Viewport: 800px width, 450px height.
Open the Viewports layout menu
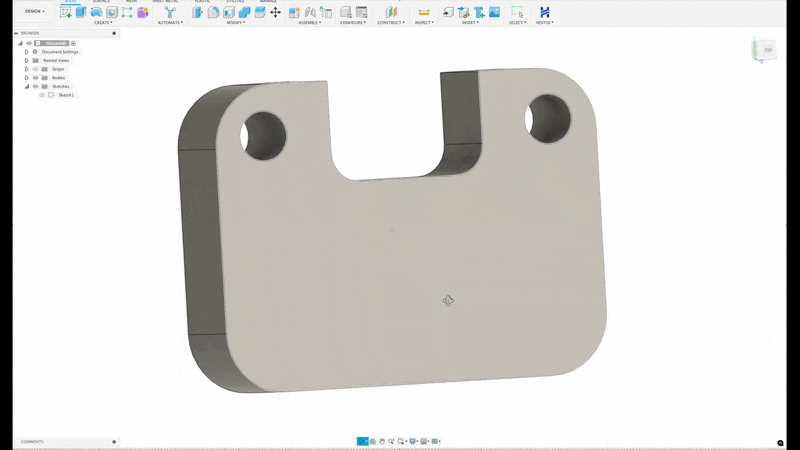point(436,441)
